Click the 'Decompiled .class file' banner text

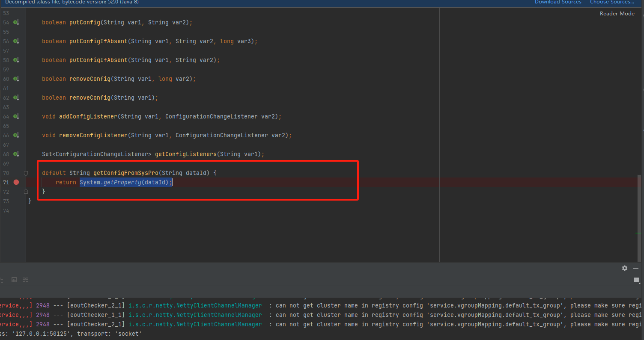(x=72, y=2)
